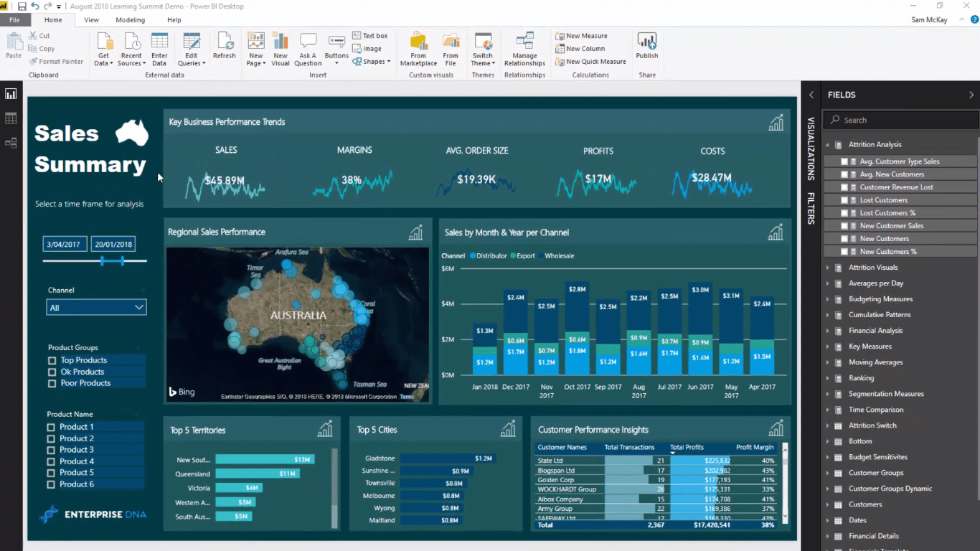Check the New Customer Sales field checkbox
This screenshot has height=551, width=980.
click(844, 226)
